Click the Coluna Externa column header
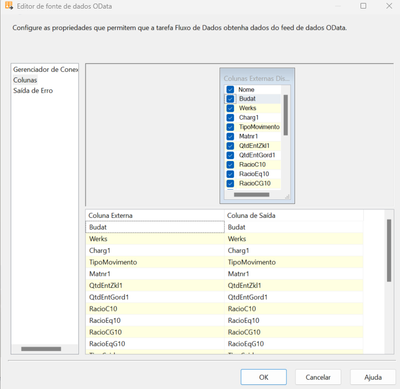Screen dimensions: 400x389 (155, 215)
